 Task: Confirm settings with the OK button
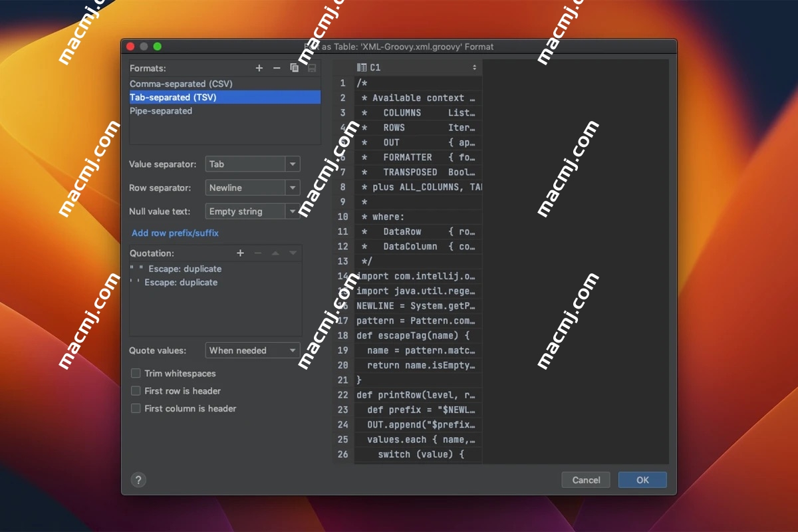(642, 479)
